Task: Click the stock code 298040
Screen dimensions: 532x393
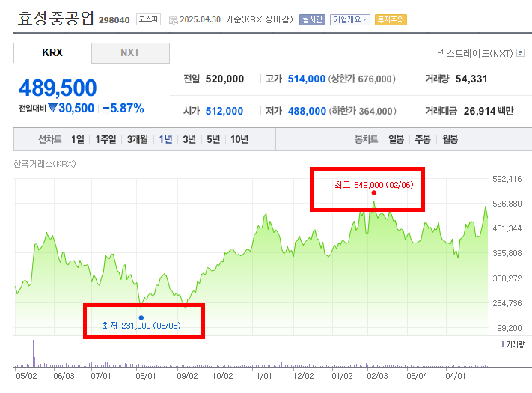Action: (114, 20)
